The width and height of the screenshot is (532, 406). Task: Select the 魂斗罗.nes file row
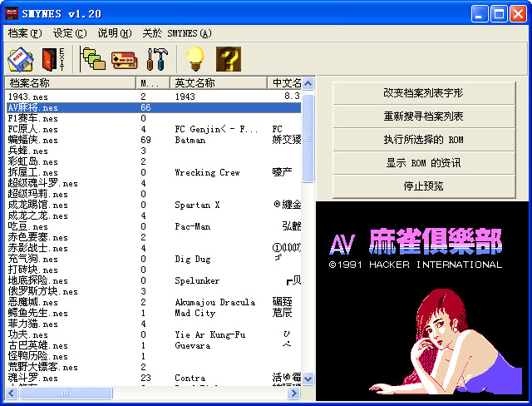click(x=153, y=378)
